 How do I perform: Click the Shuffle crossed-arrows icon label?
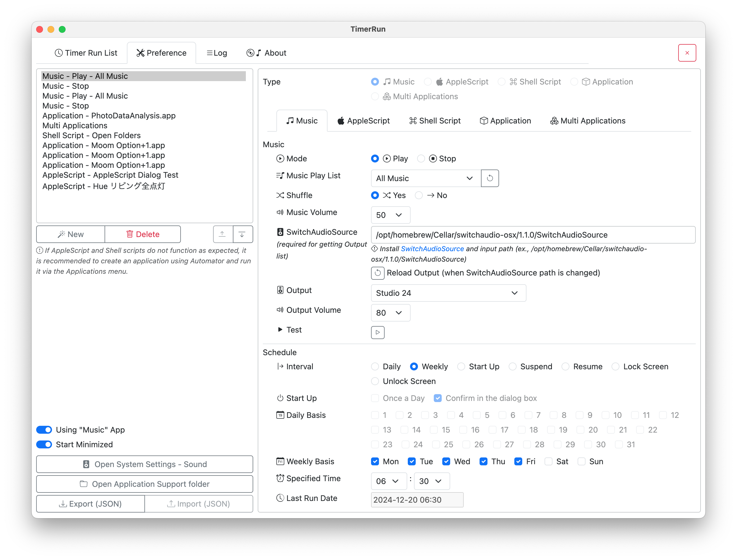pyautogui.click(x=280, y=195)
